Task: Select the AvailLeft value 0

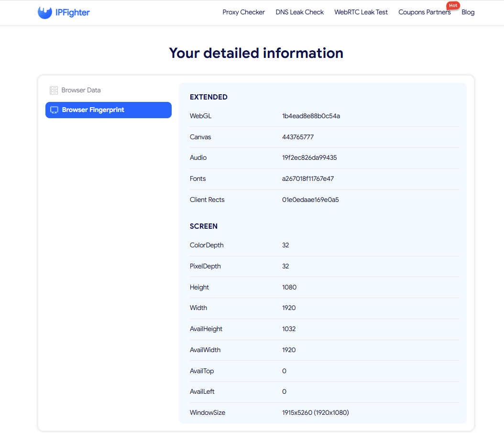Action: click(x=284, y=392)
